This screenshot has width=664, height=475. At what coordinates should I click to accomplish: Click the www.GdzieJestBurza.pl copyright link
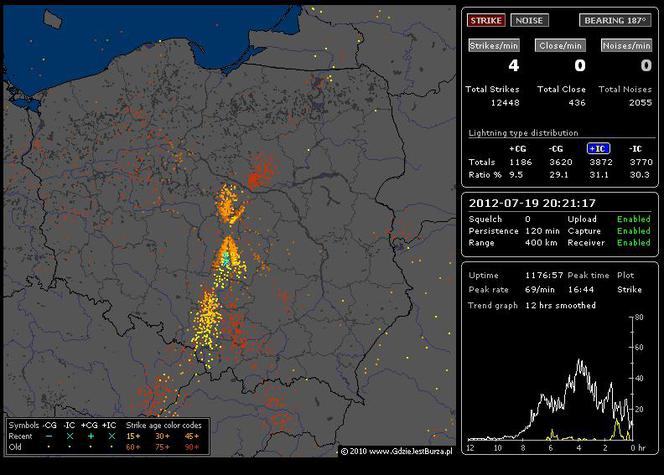coord(410,451)
